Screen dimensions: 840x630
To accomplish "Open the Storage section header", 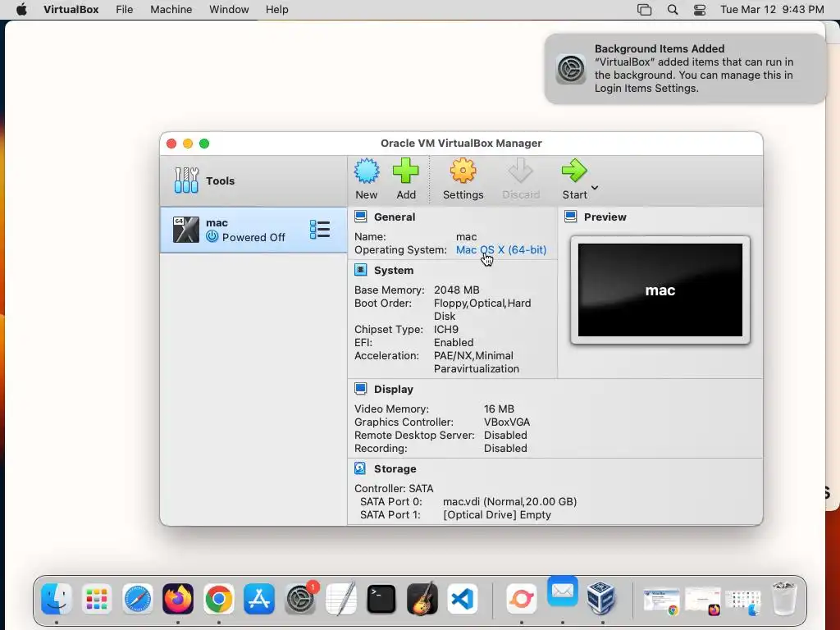I will (x=395, y=468).
